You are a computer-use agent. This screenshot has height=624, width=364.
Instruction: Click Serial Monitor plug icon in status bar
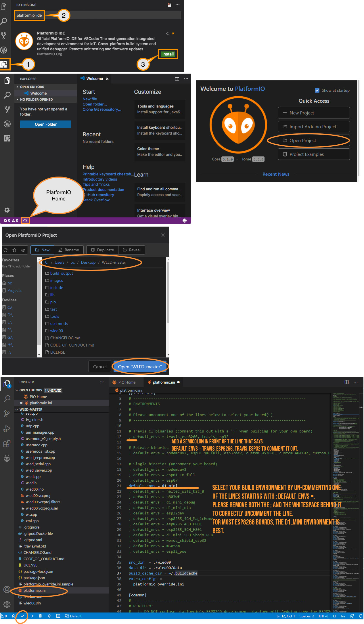click(49, 616)
